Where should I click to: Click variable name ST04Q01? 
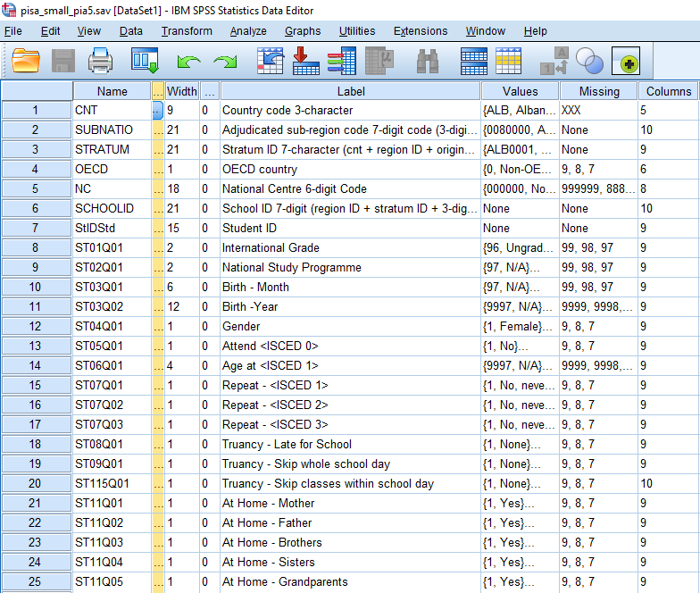[x=98, y=327]
